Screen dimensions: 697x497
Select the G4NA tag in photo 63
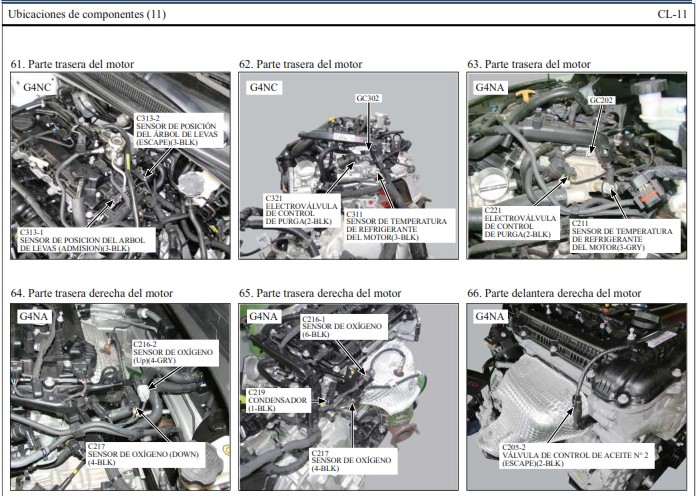(x=490, y=87)
